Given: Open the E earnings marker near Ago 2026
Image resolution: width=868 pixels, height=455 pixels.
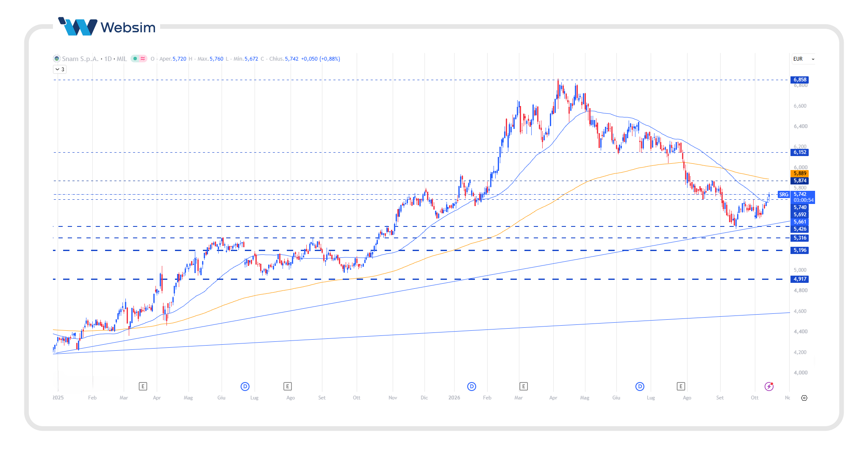Looking at the screenshot, I should tap(681, 386).
